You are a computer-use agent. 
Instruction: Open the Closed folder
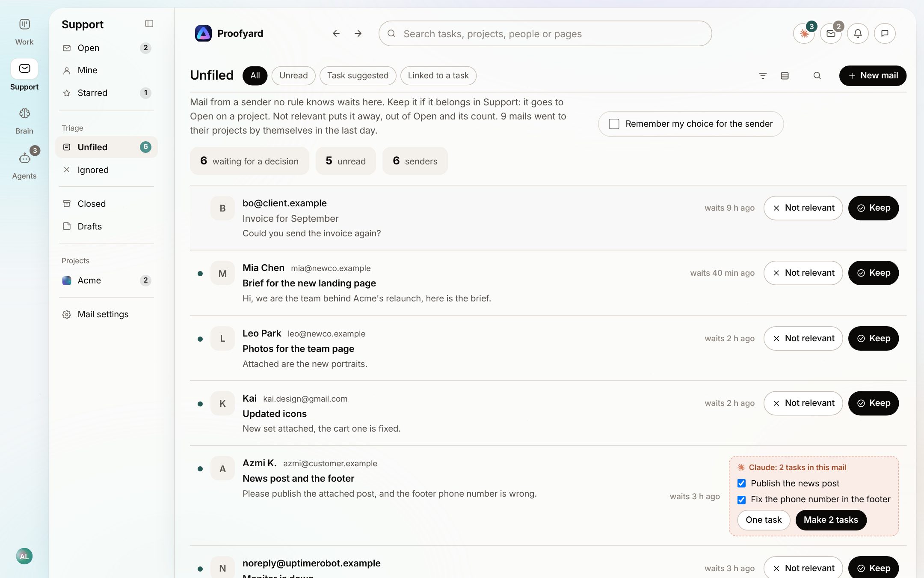point(107,204)
